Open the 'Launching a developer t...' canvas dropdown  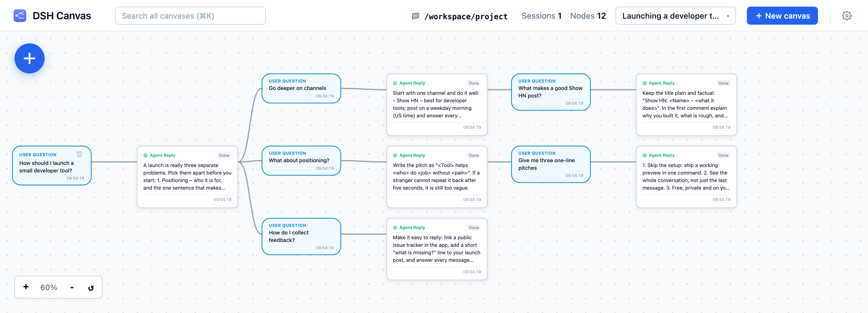pyautogui.click(x=675, y=16)
